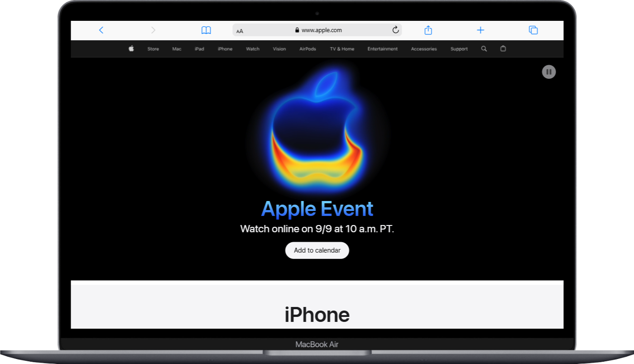Open the bookmarks book icon
The height and width of the screenshot is (364, 634).
[206, 30]
